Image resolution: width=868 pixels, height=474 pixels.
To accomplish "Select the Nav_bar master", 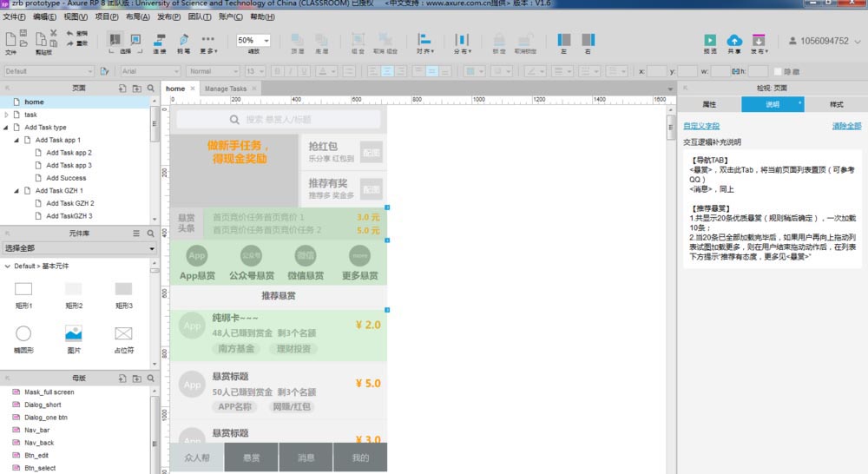I will [x=36, y=430].
